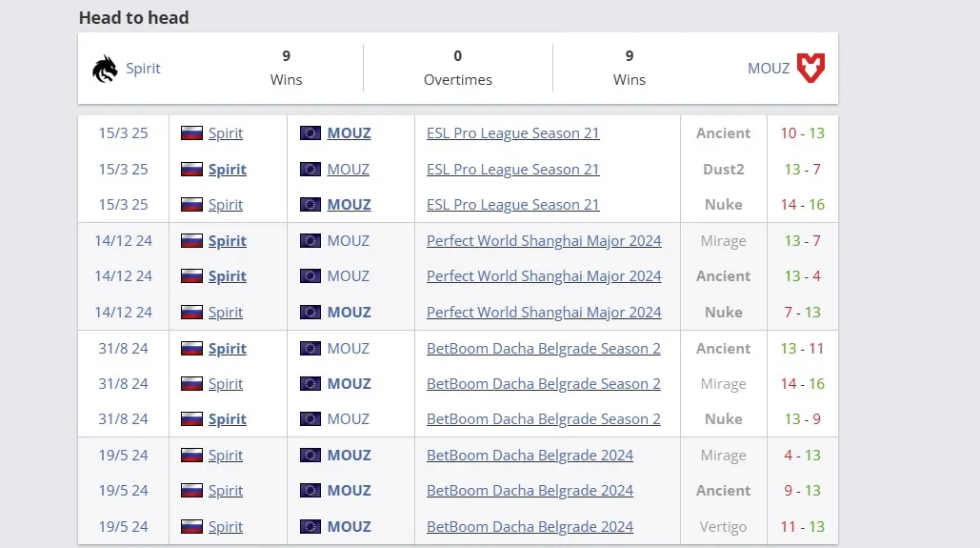Viewport: 980px width, 548px height.
Task: Open MOUZ link in Dust2 13 - 7 row
Action: (x=349, y=170)
